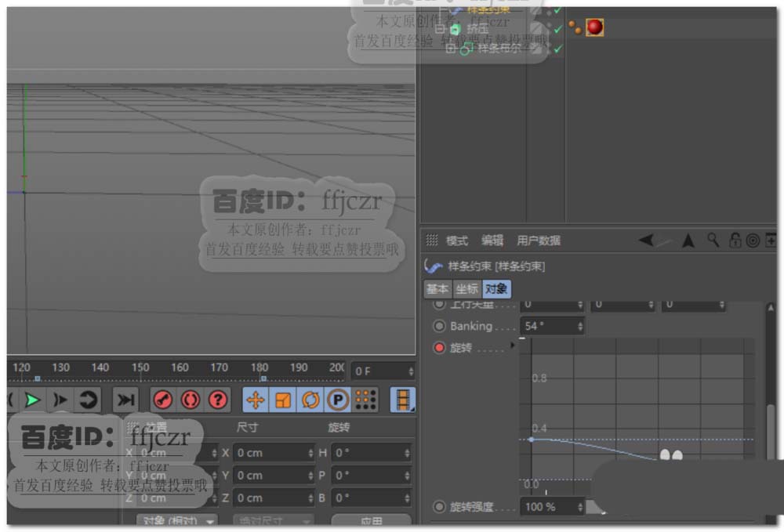Click the keyframe marker near frame 180

point(263,379)
